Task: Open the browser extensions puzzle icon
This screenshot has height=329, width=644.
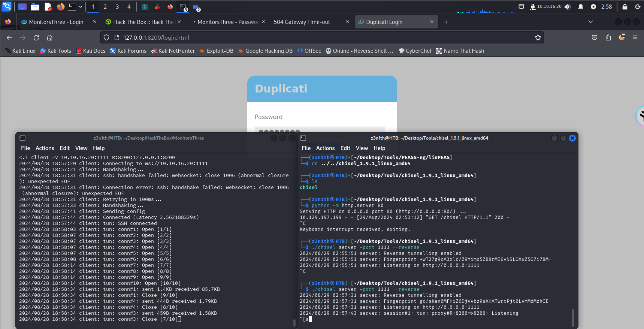Action: pyautogui.click(x=608, y=37)
